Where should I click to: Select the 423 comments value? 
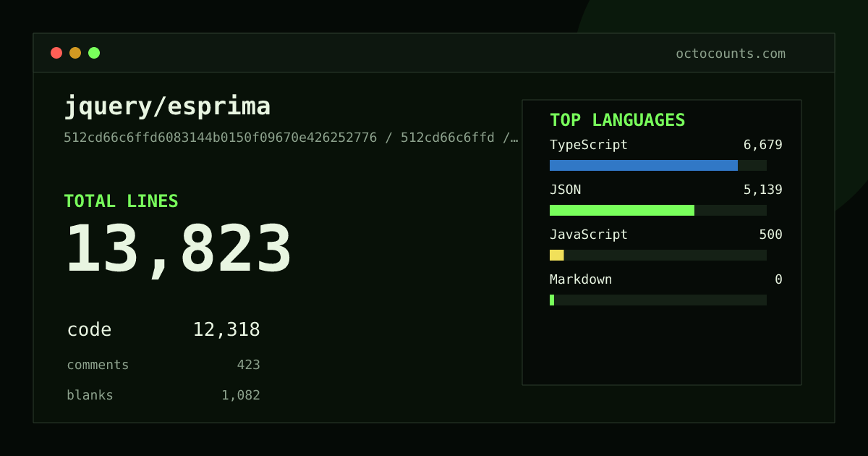point(248,365)
